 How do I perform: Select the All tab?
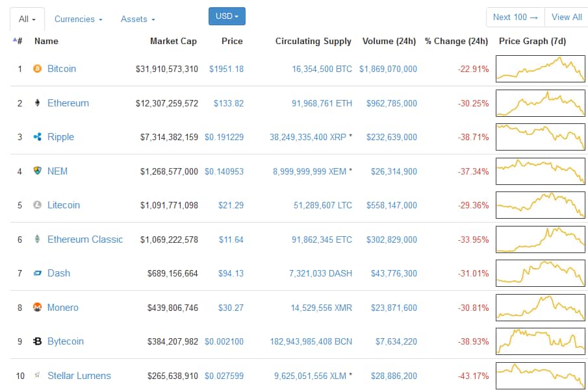[x=27, y=19]
